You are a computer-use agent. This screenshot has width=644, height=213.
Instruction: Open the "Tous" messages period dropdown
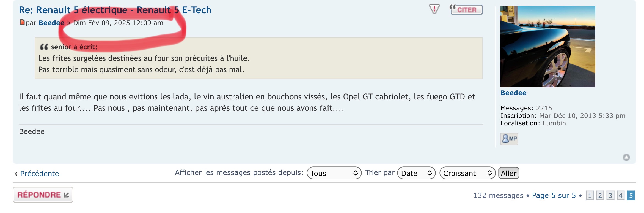click(x=334, y=173)
